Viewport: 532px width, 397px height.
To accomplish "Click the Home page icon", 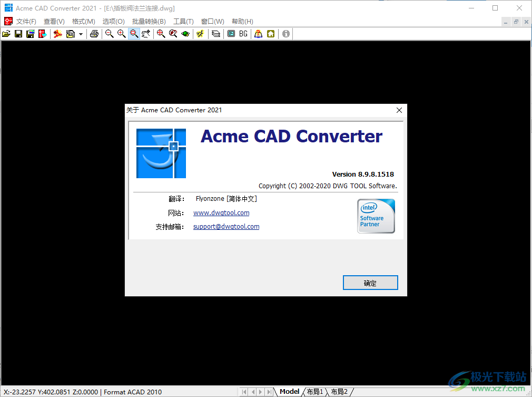I will coord(271,34).
